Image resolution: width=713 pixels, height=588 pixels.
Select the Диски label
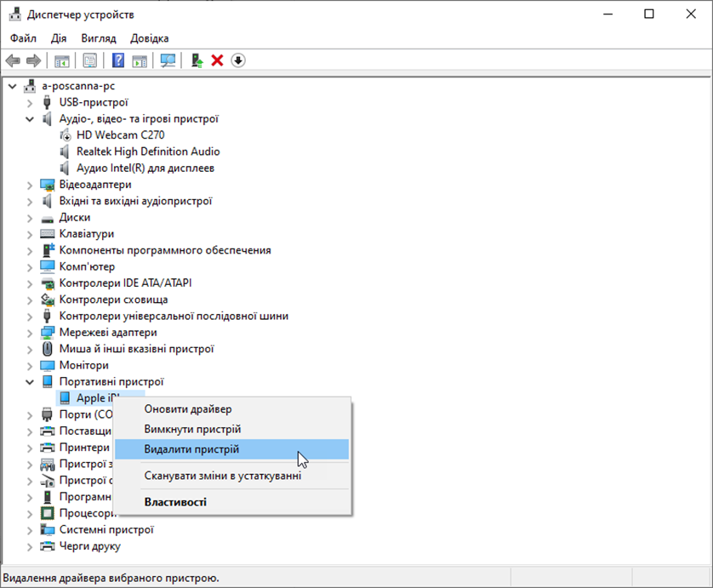pos(75,217)
